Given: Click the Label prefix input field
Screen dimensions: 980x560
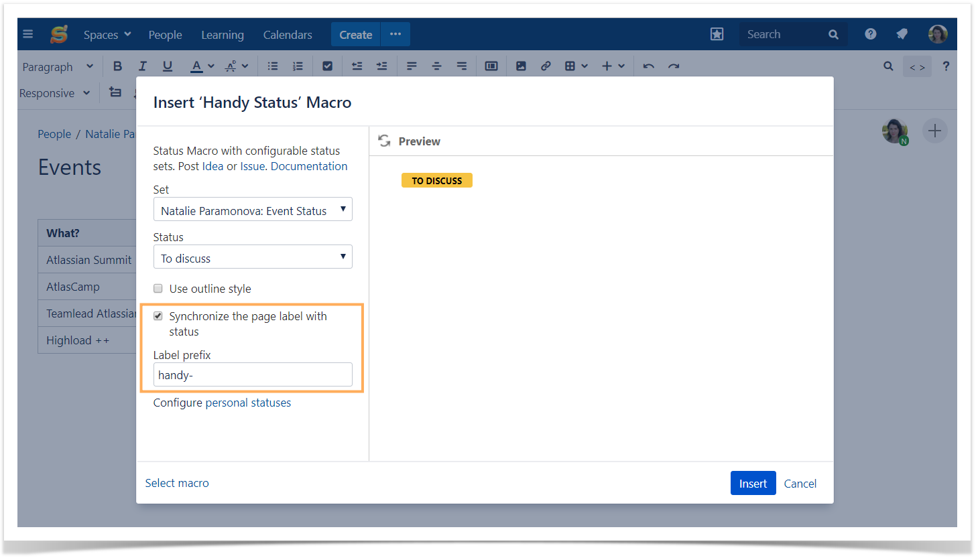Looking at the screenshot, I should pos(253,374).
